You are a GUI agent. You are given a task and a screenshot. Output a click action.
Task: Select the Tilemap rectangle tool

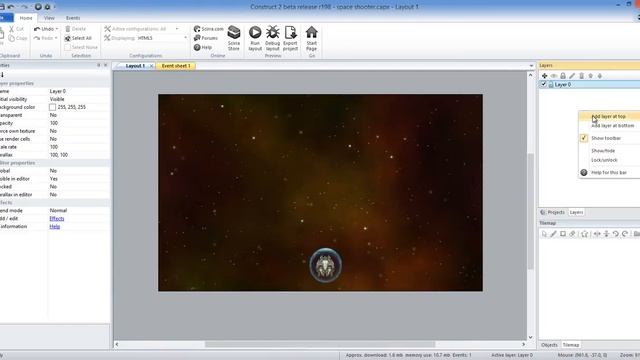(563, 234)
